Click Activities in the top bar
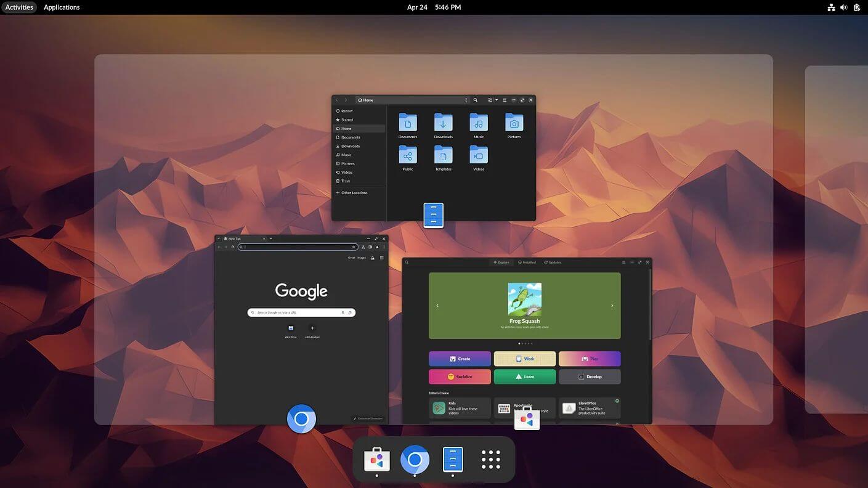 point(18,7)
